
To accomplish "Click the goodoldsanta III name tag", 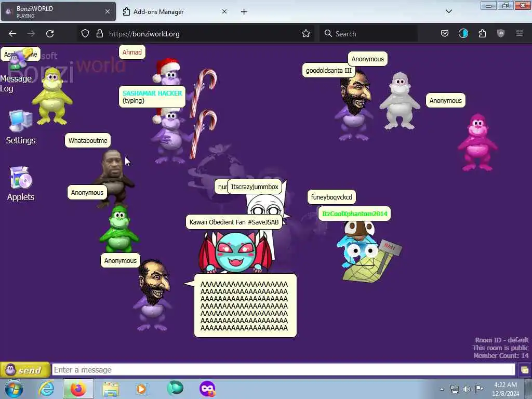I will pos(328,71).
